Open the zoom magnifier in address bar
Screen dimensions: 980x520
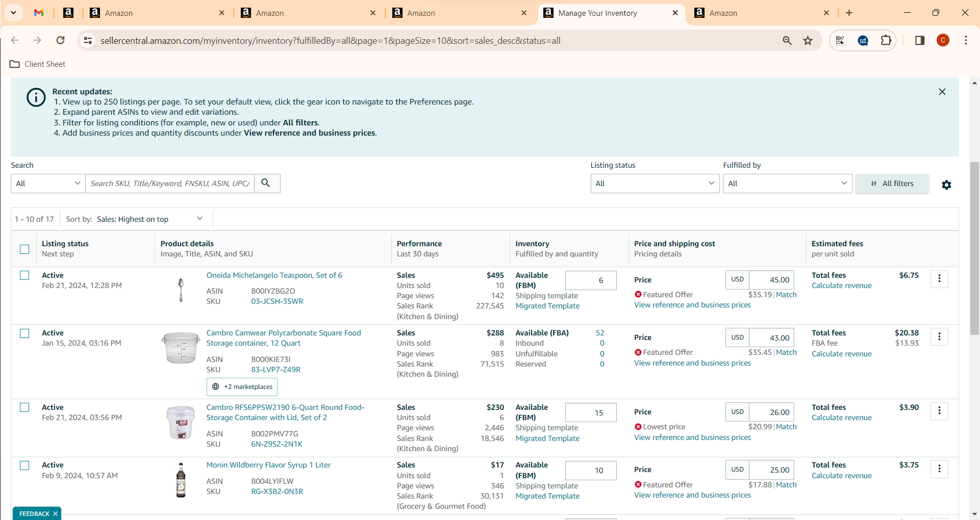coord(787,40)
